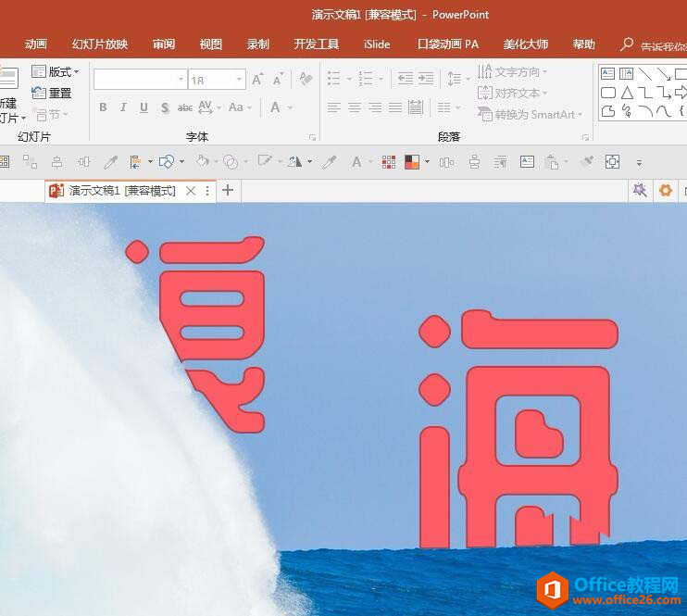Click the distributed alignment icon
This screenshot has height=616, width=687.
416,107
